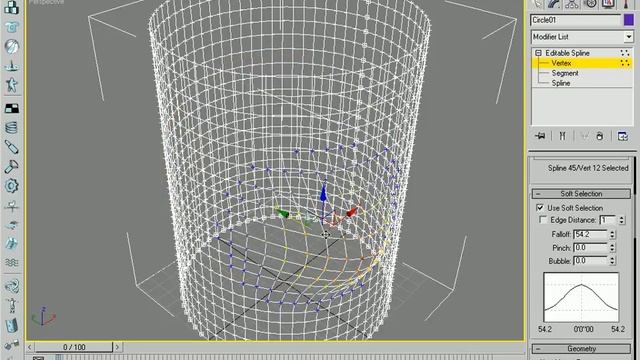The height and width of the screenshot is (360, 640).
Task: Click the Falloff spinner arrows
Action: coord(612,234)
